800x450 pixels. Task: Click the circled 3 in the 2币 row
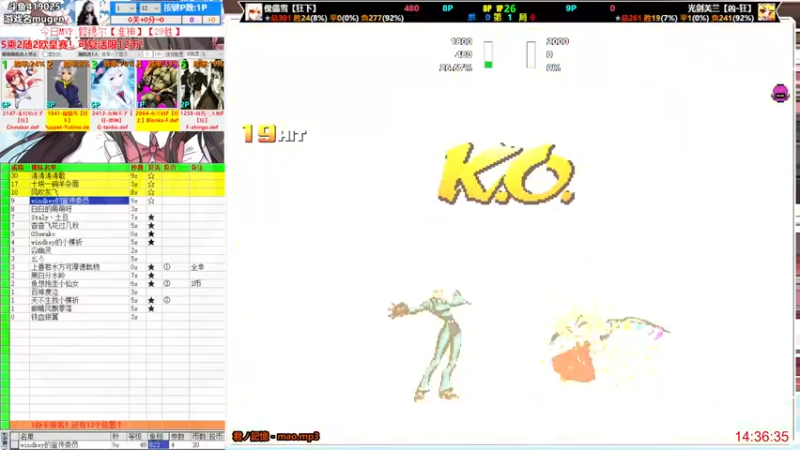click(167, 284)
